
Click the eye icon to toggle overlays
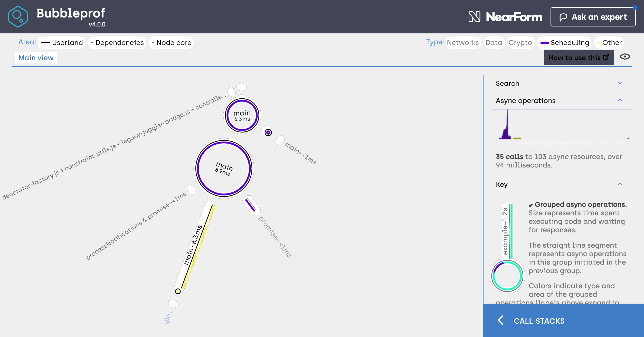(625, 57)
